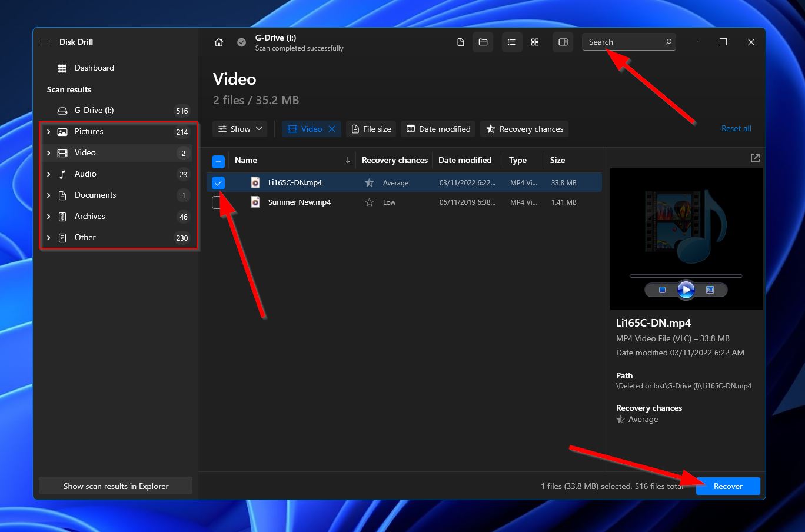
Task: Expand the Documents category chevron
Action: (48, 195)
